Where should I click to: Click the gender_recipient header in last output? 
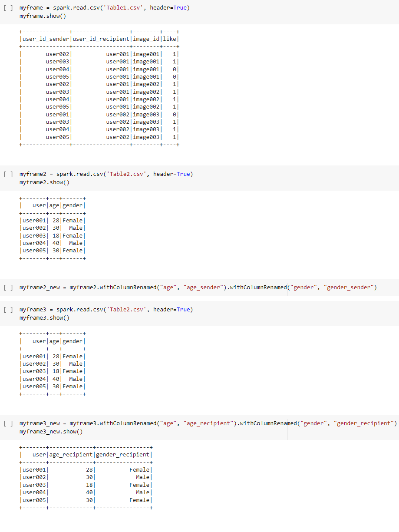(122, 455)
